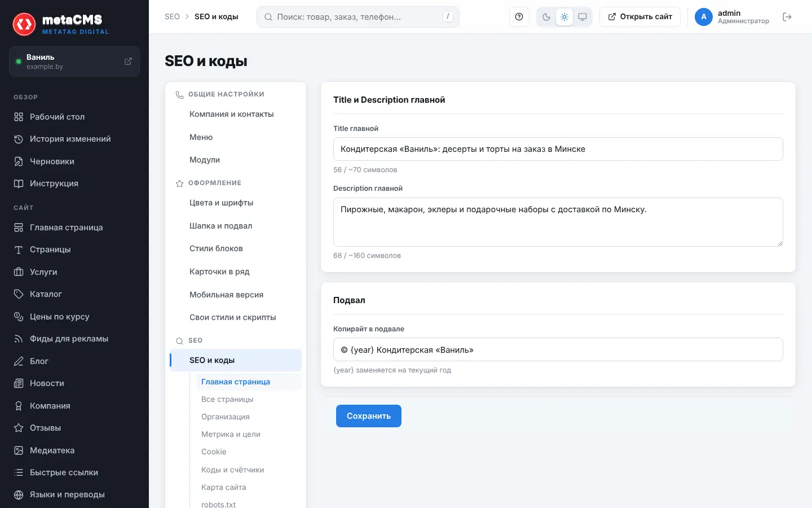Open Компания и контакты settings
The image size is (812, 508).
click(236, 114)
